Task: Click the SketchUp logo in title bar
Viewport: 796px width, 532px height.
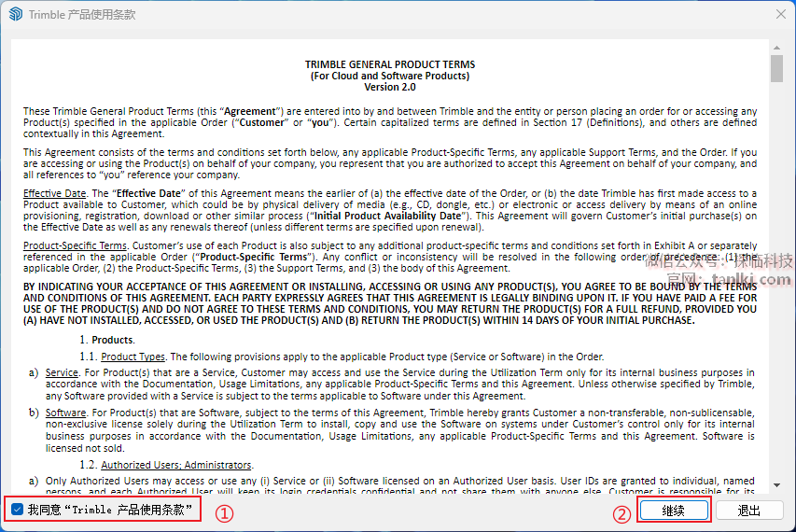Action: click(x=16, y=14)
